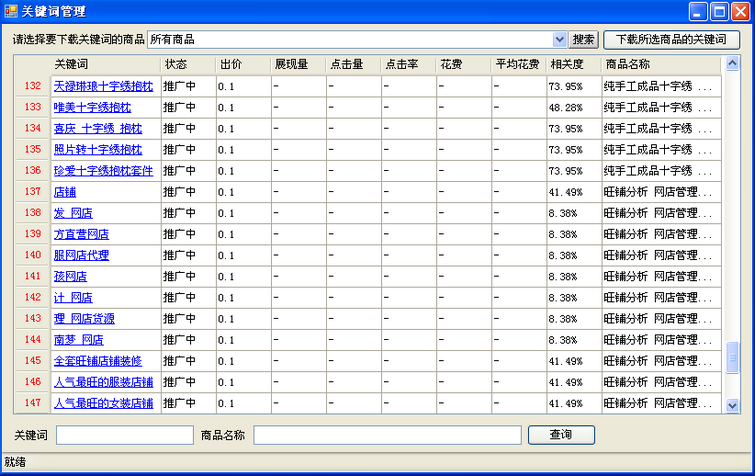This screenshot has width=755, height=476.
Task: Select row number 143
Action: [x=33, y=318]
